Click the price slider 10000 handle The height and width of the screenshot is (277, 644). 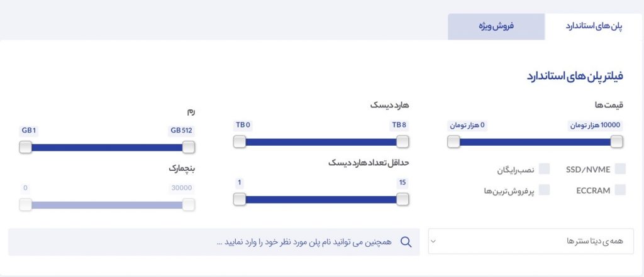coord(616,142)
